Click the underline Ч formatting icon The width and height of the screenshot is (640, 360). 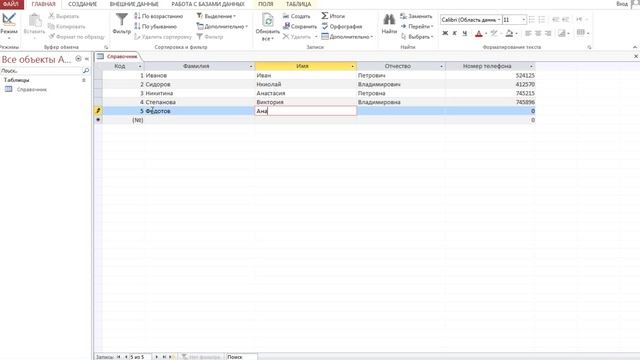[x=464, y=33]
